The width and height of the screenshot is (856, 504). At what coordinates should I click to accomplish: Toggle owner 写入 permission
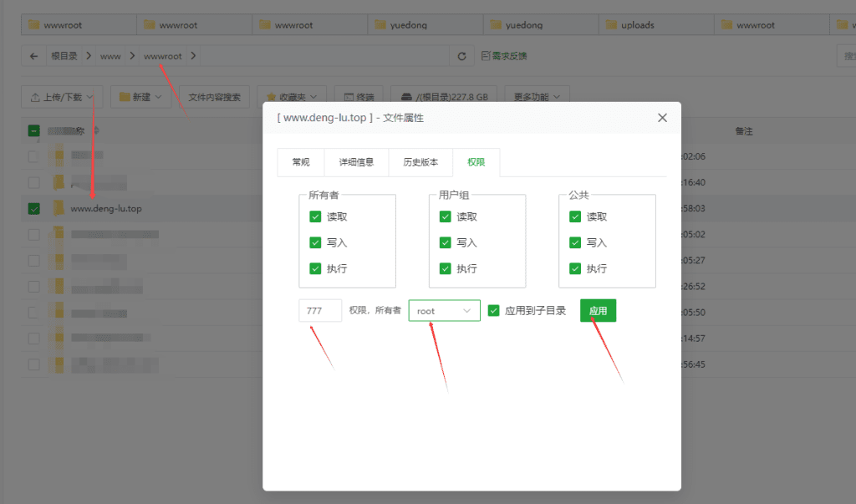[x=315, y=242]
